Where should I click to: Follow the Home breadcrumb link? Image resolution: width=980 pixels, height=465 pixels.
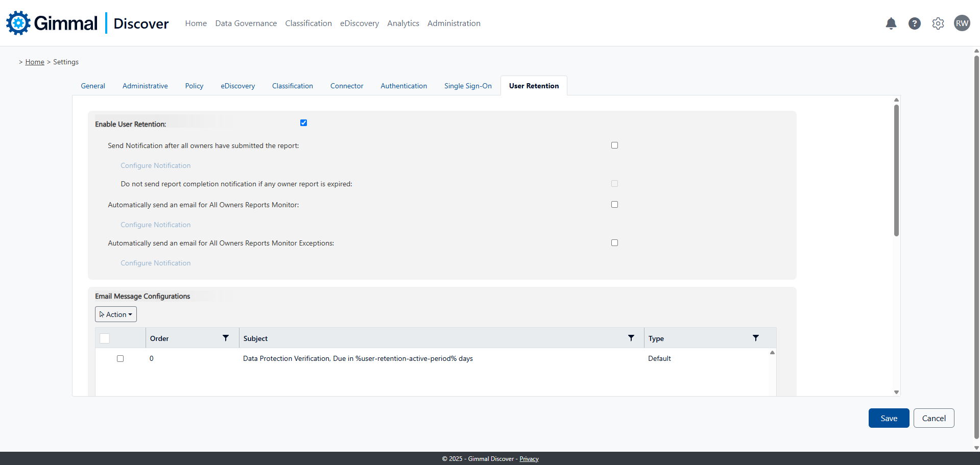[35, 62]
